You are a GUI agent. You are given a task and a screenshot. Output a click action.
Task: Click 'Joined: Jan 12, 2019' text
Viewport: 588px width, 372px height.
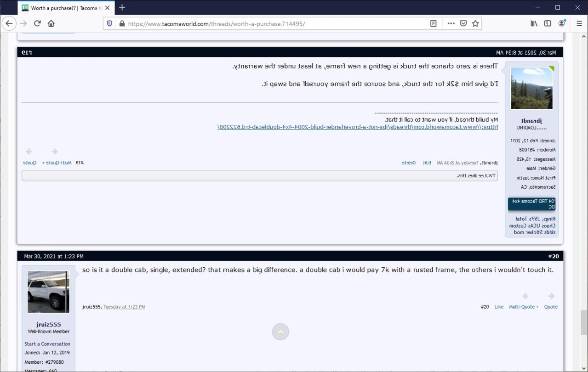(x=47, y=353)
